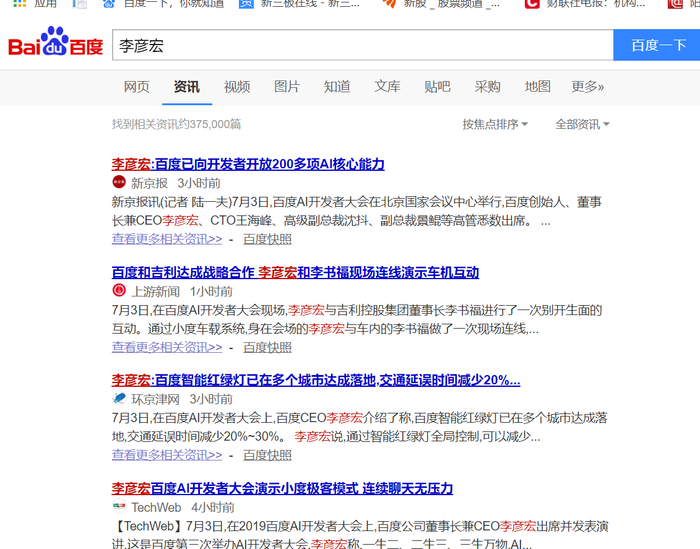The height and width of the screenshot is (549, 700).
Task: Switch to the 文库 tab
Action: click(x=387, y=87)
